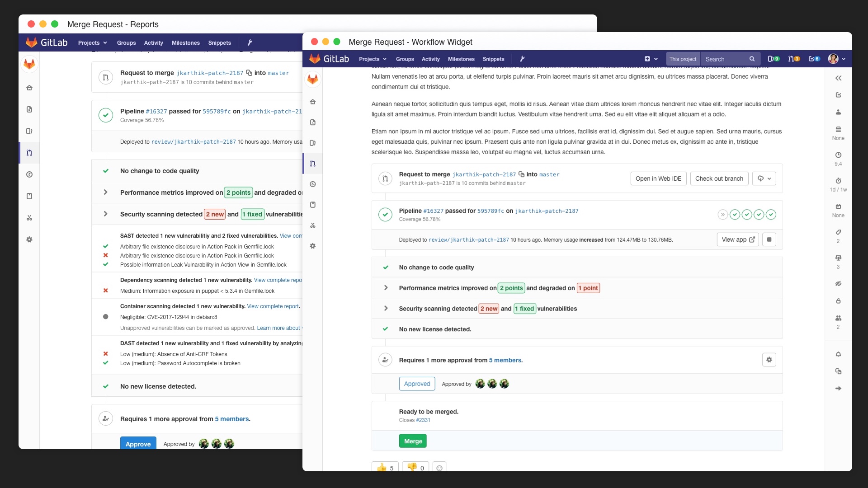Toggle confidentiality with the crossed-eye icon
This screenshot has height=488, width=868.
(x=839, y=283)
